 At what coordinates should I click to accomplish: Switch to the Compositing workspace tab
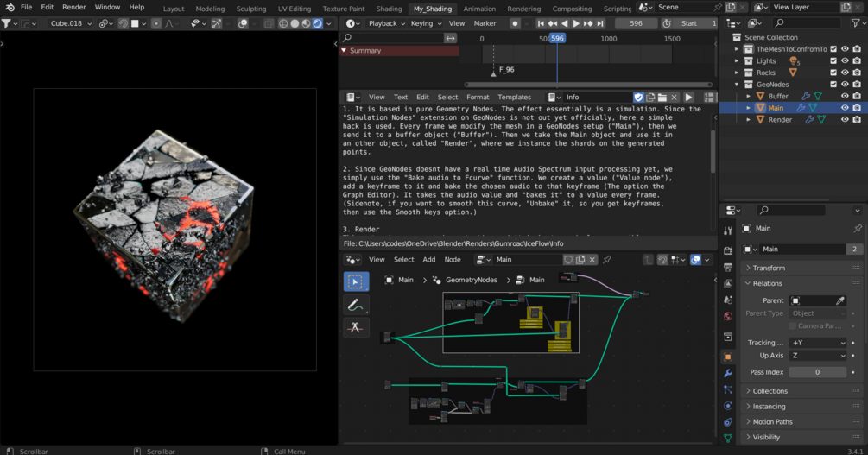coord(572,9)
